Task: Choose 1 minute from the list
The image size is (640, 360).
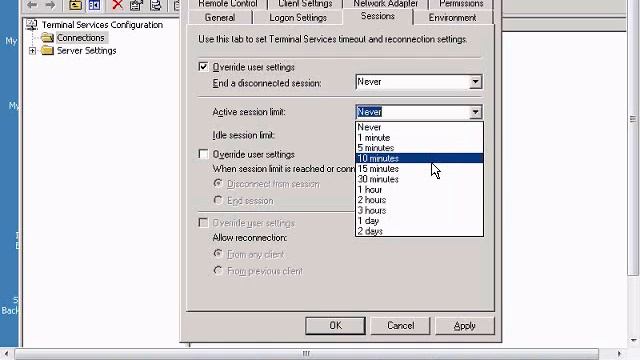Action: coord(419,138)
